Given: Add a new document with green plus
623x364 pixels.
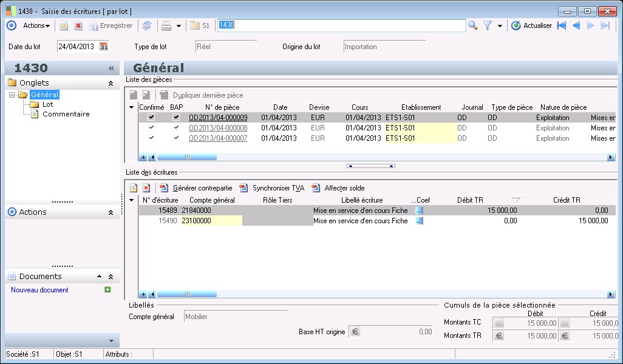Looking at the screenshot, I should (x=107, y=290).
